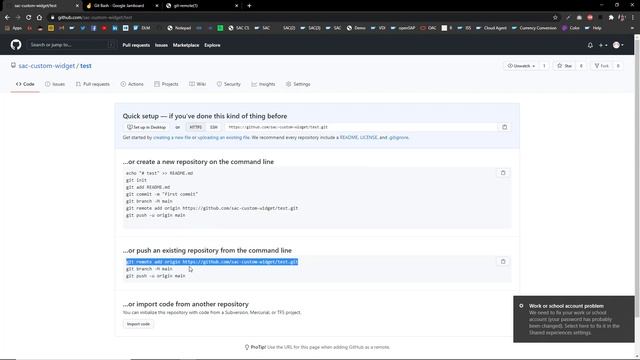Open the Insights tab

point(263,84)
